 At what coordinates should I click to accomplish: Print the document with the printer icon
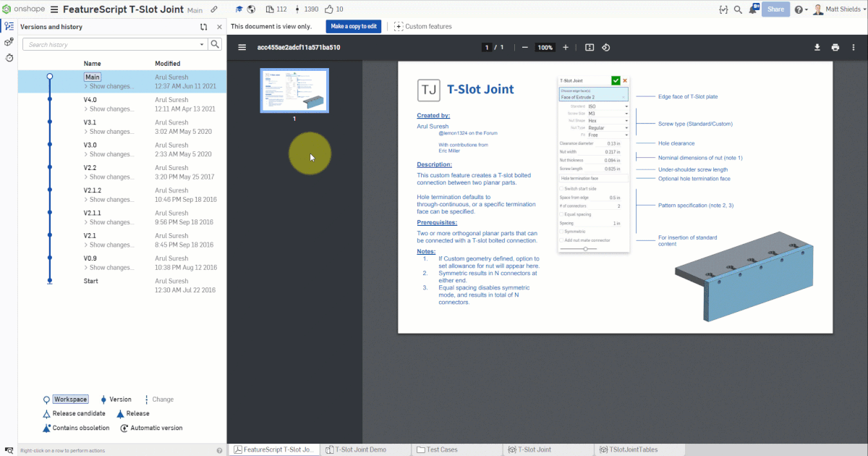(835, 46)
